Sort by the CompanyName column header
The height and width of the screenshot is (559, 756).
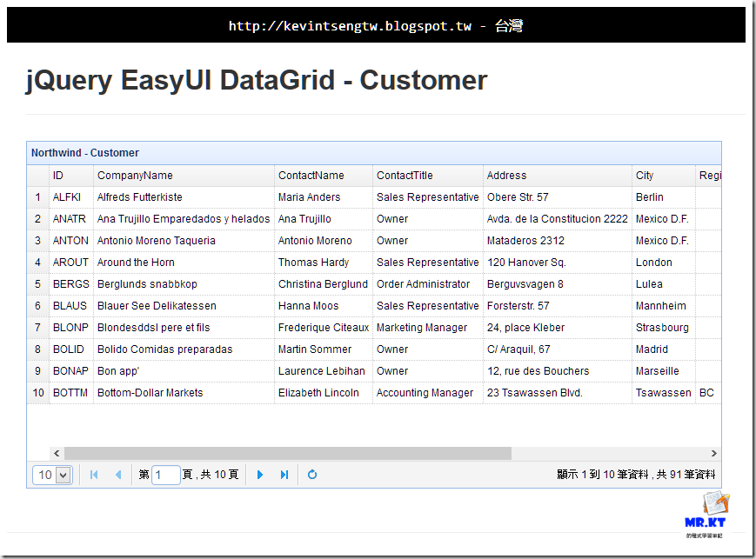(184, 176)
